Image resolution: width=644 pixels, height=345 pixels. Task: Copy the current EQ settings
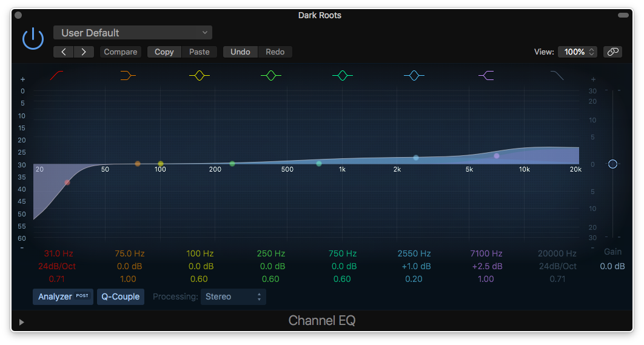point(164,52)
